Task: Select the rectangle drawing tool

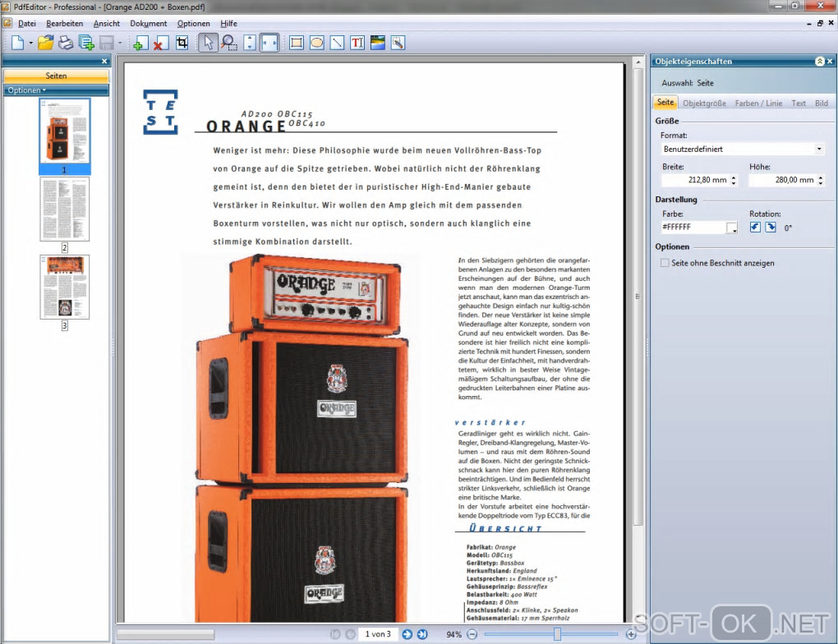Action: [297, 43]
